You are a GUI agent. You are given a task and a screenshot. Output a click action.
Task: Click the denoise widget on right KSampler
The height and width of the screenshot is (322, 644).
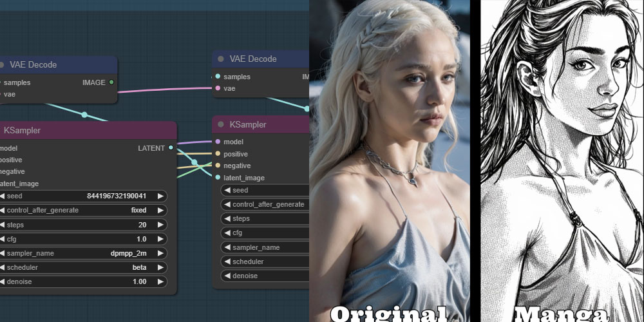(x=265, y=276)
